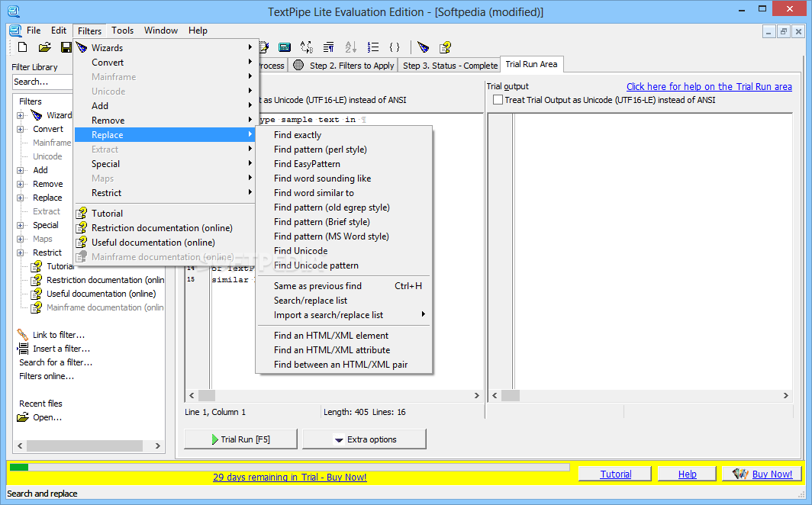Expand Special node in Filter Library tree
Image resolution: width=812 pixels, height=505 pixels.
[x=20, y=225]
